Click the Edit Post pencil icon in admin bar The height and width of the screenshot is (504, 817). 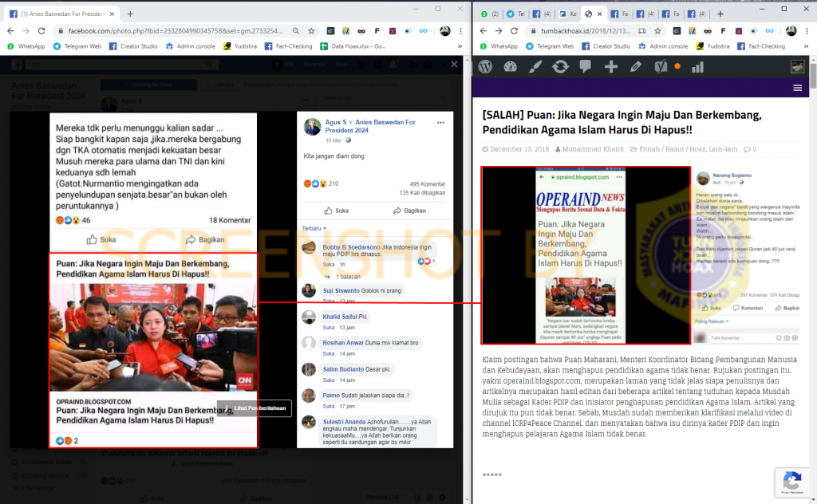coord(636,67)
